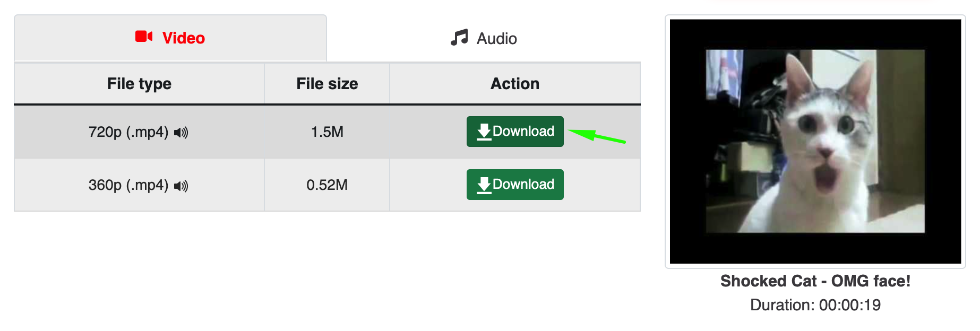Click the download arrow icon in the 720p row
980x331 pixels.
(x=484, y=132)
